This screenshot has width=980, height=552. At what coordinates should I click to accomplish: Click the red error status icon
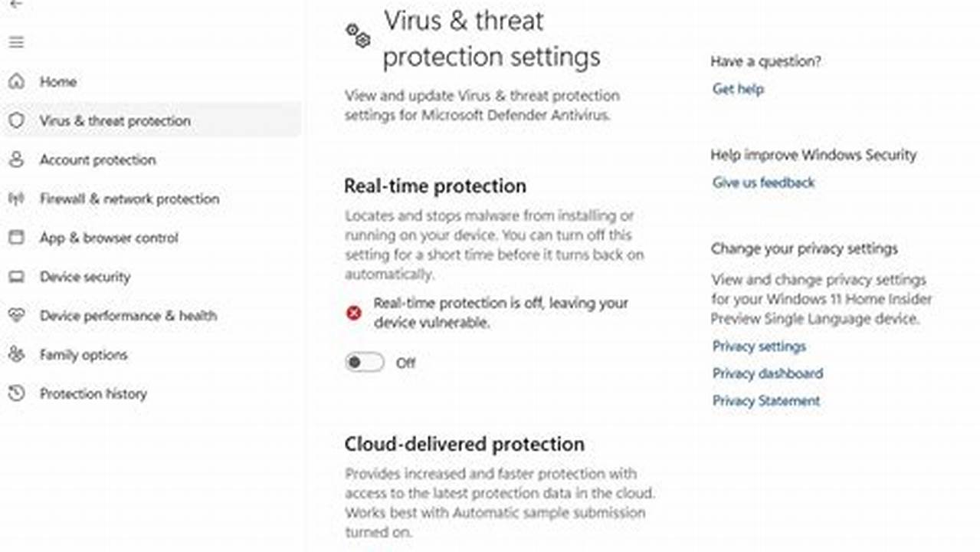point(352,312)
